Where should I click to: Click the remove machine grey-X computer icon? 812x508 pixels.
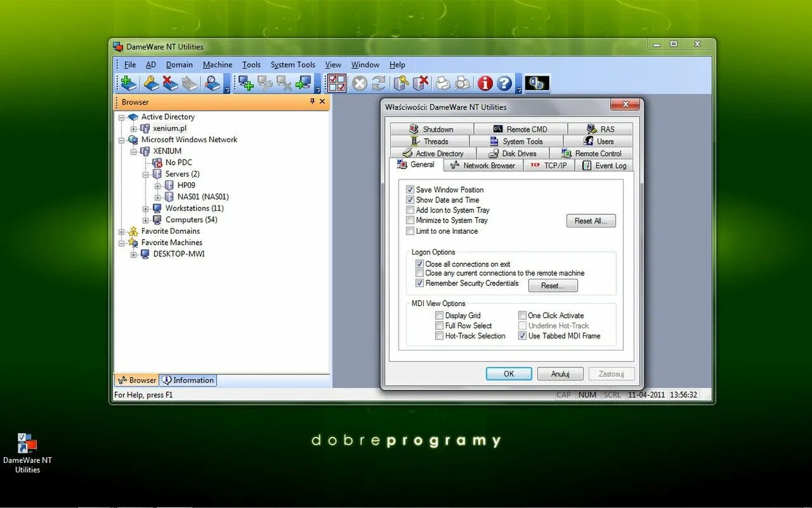[284, 83]
